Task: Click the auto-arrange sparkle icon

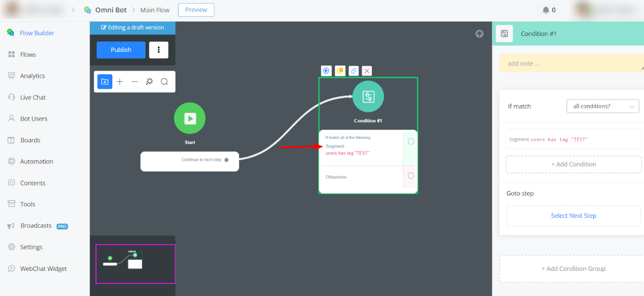Action: pos(149,82)
